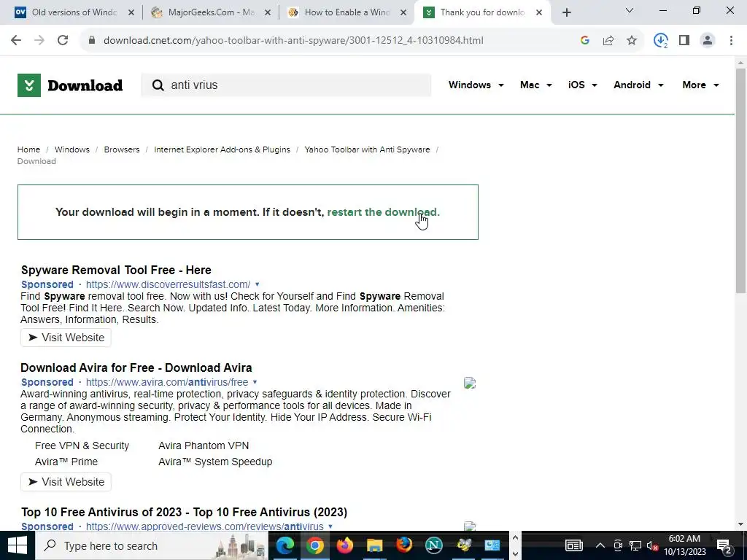This screenshot has width=747, height=560.
Task: Open Internet Explorer Add-ons & Plugins breadcrumb
Action: [222, 149]
